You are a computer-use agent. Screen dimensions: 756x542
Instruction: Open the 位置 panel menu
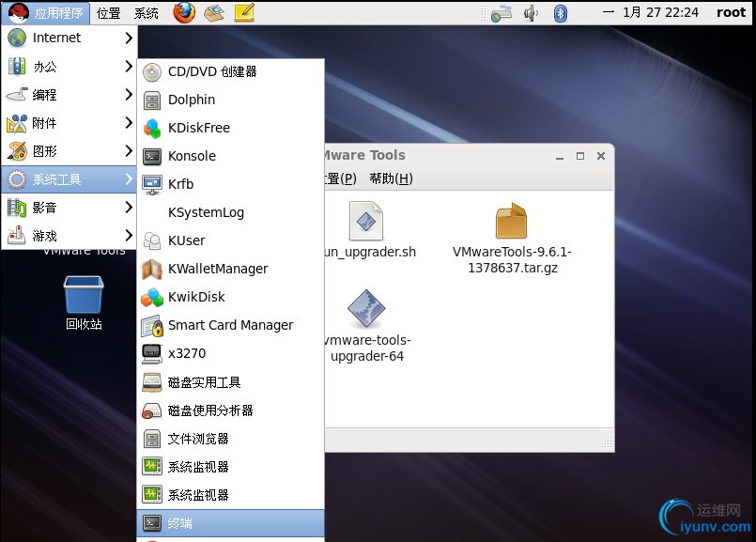pos(109,13)
